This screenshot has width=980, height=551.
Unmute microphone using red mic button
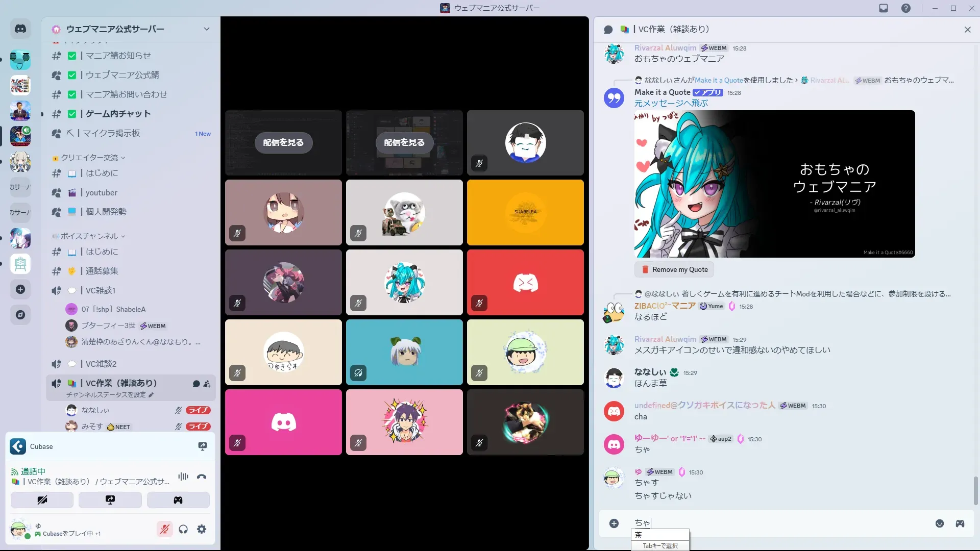click(164, 530)
